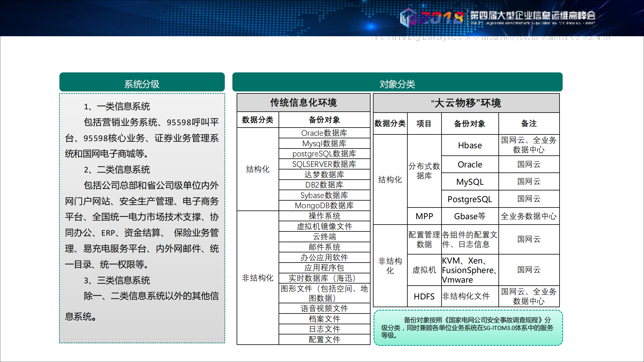Toggle the MPP project cell
644x362 pixels.
point(424,216)
